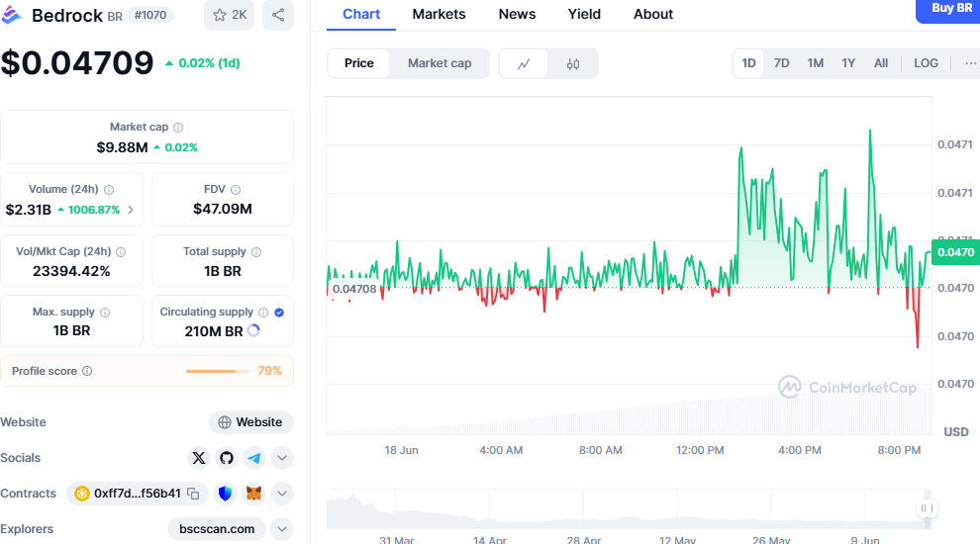Add token to MetaMask fox icon
Image resolution: width=980 pixels, height=544 pixels.
tap(253, 494)
